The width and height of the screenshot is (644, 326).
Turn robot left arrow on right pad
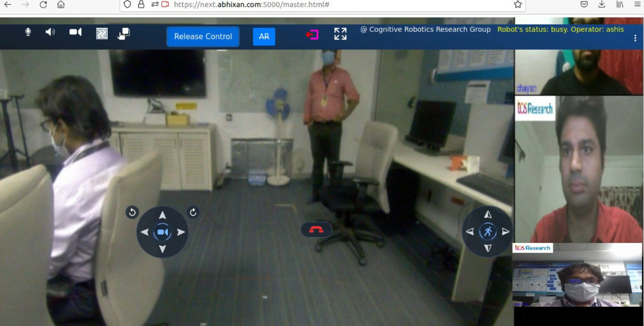coord(470,232)
